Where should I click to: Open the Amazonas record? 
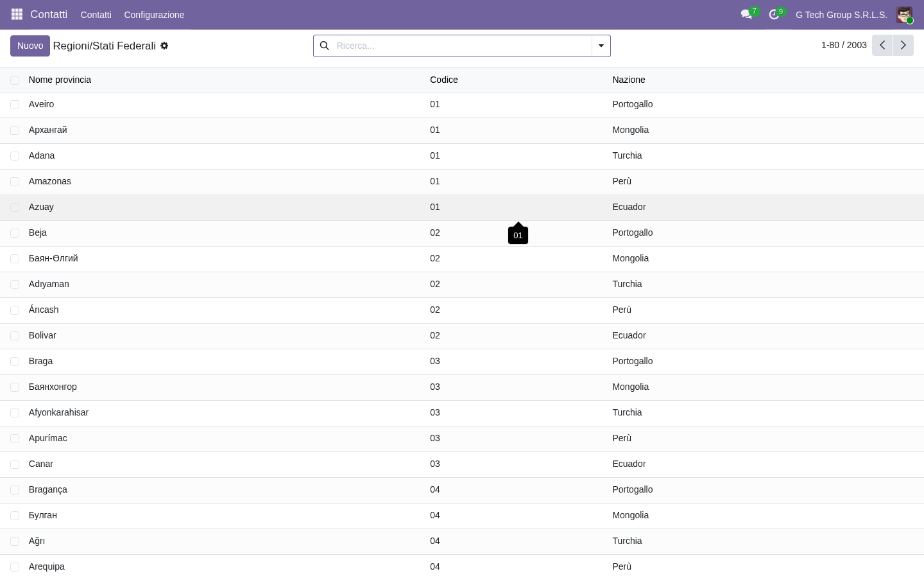pyautogui.click(x=50, y=181)
